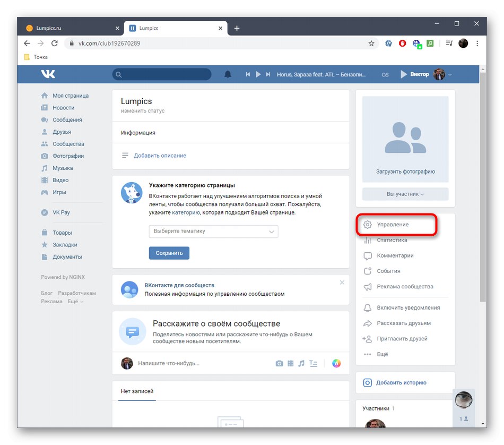The height and width of the screenshot is (445, 504).
Task: Upload community photo (Загрузить фотографию)
Action: (405, 172)
